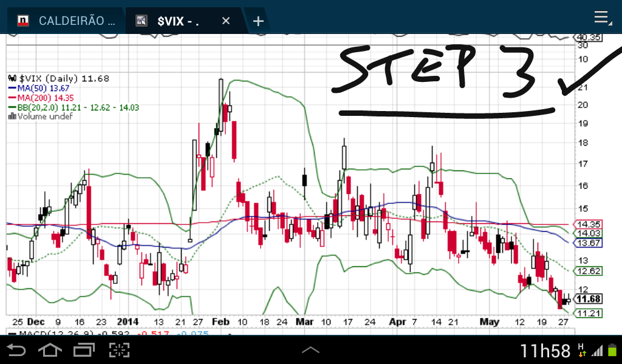
Task: Click the Volume undef legend entry
Action: click(41, 116)
